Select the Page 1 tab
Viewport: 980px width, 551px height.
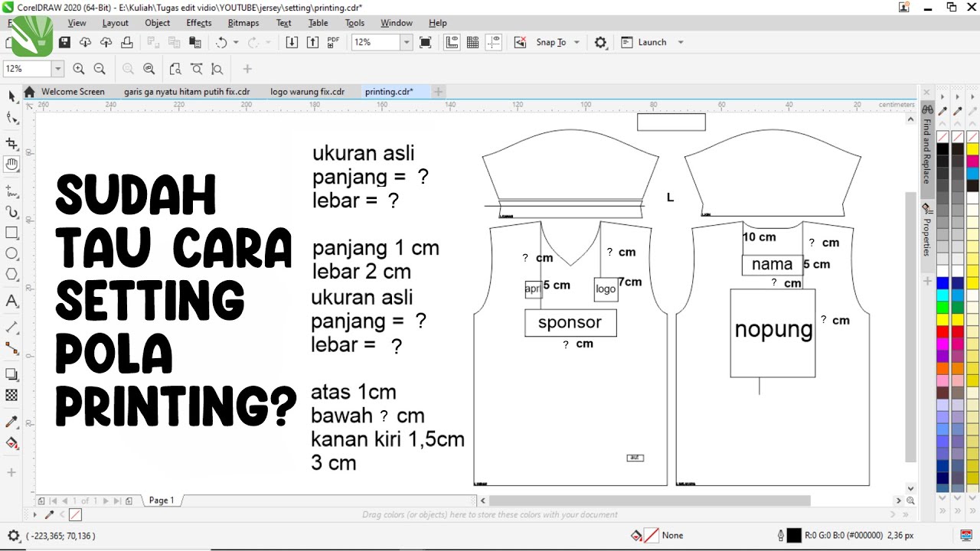coord(162,500)
